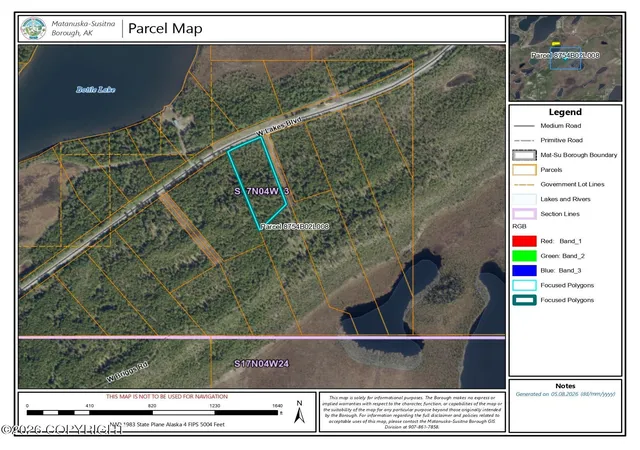Click the Matanuska-Susitna Borough seal logo
Viewport: 640px width, 450px height.
coord(33,29)
